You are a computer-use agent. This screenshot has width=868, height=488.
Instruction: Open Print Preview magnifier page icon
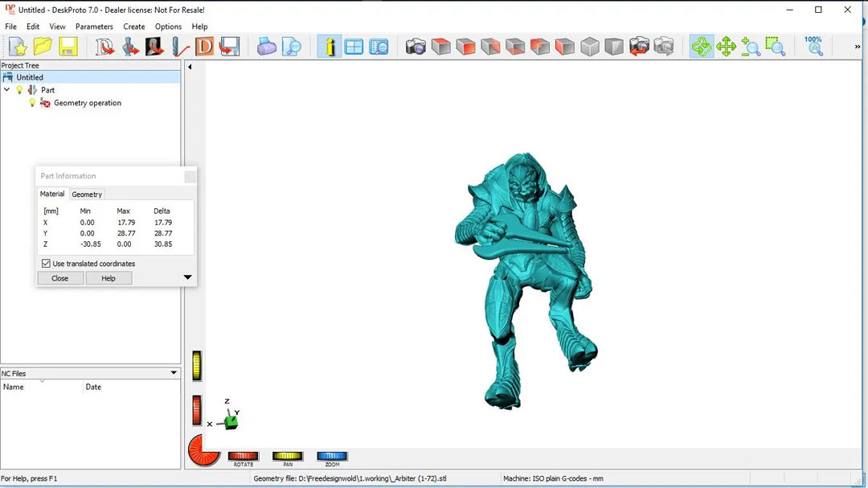click(x=291, y=47)
